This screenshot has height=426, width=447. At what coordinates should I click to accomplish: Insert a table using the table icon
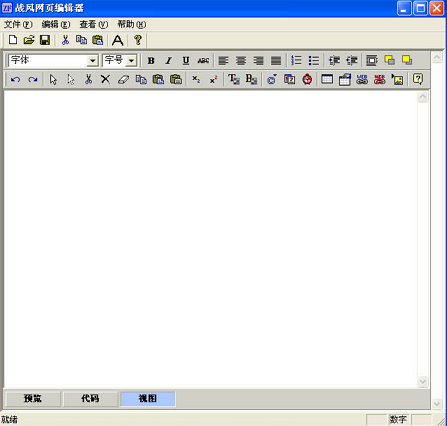click(x=327, y=79)
